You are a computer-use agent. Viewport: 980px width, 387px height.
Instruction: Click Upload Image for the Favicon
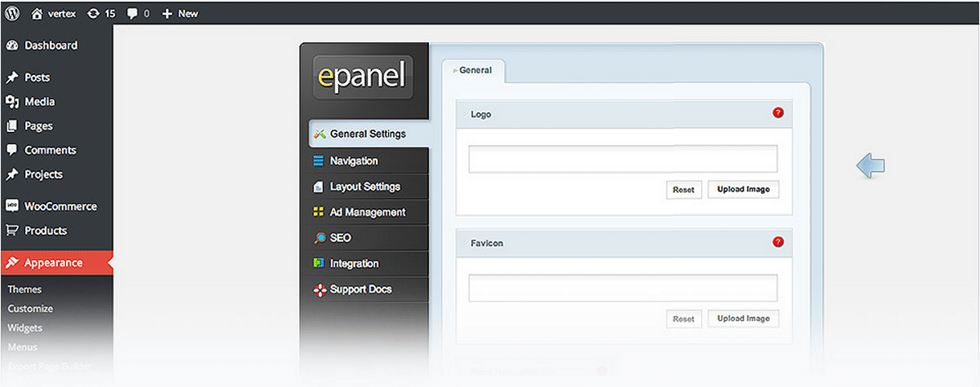tap(743, 319)
